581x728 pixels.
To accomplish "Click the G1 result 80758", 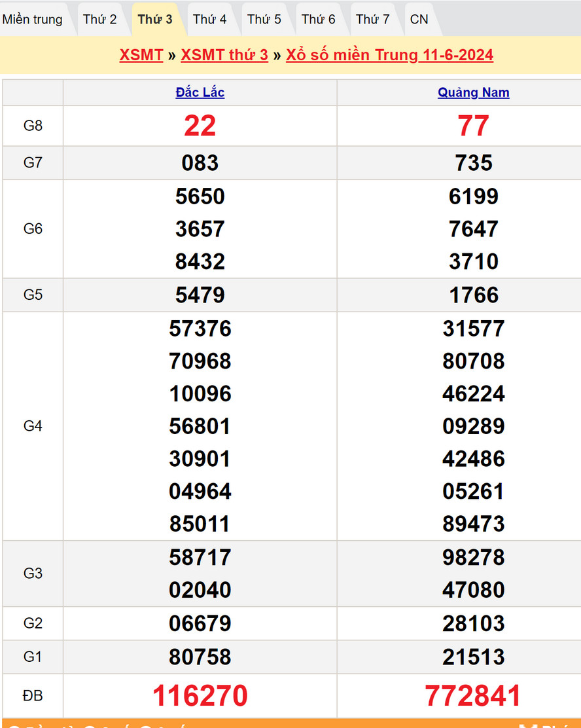I will 200,657.
